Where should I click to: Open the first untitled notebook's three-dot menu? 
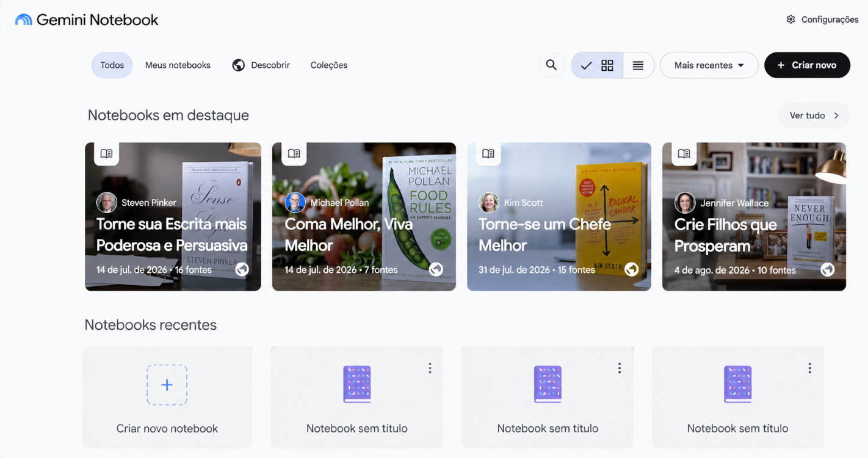(430, 368)
